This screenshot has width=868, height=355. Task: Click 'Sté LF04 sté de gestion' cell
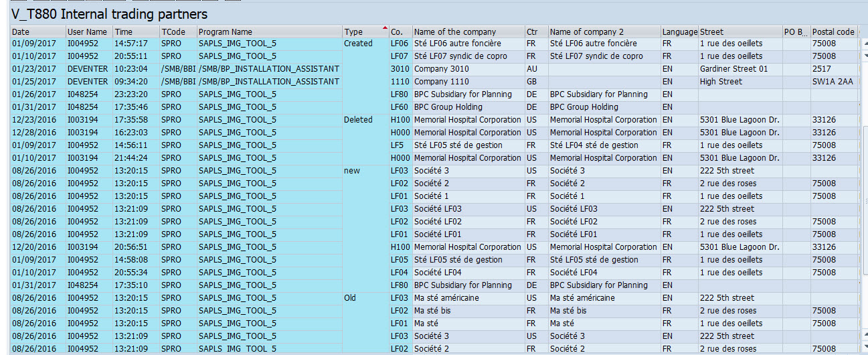(x=604, y=145)
